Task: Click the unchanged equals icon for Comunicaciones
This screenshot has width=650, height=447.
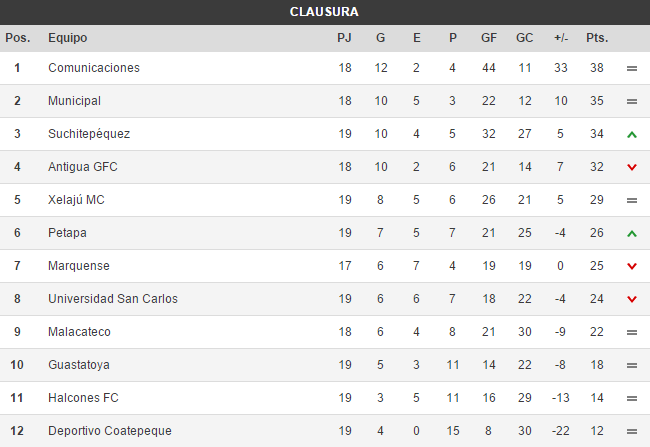Action: [631, 68]
